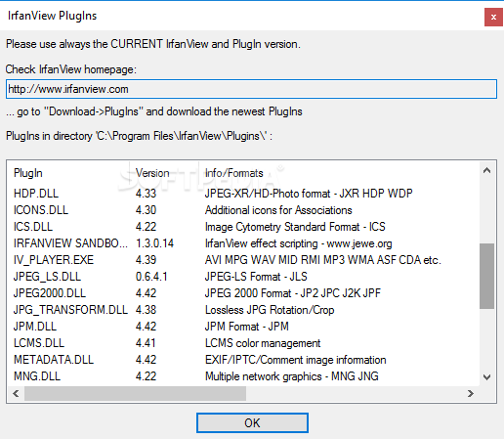Click version 4.39 of IV_PLAYER
This screenshot has width=504, height=439.
146,260
